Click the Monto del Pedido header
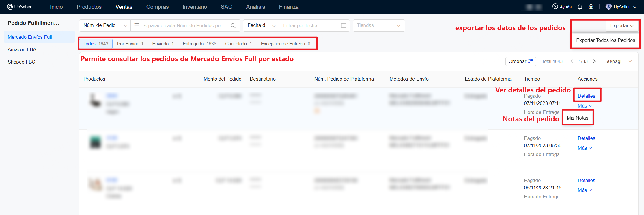The width and height of the screenshot is (644, 215). [222, 79]
